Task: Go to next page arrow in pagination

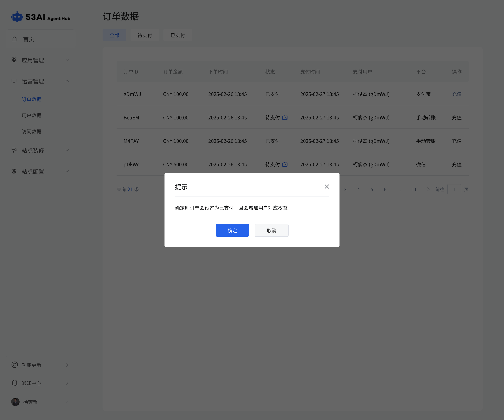Action: (428, 189)
